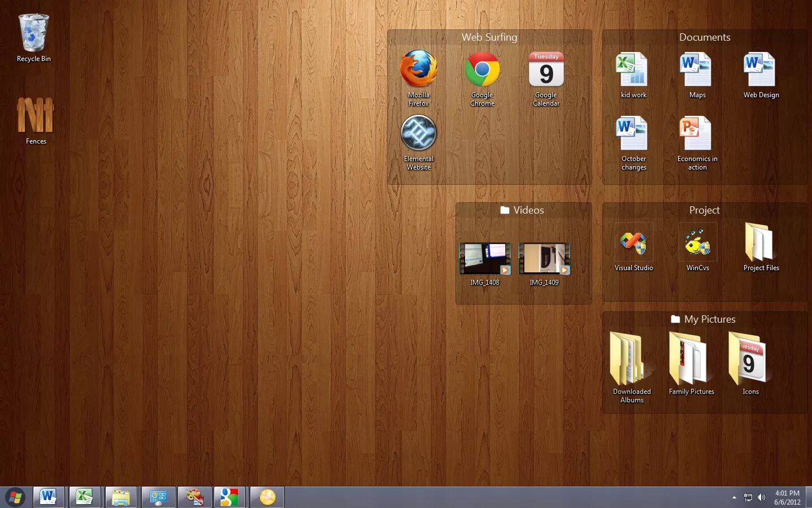Select the Mozilla Firefox icon

tap(419, 78)
